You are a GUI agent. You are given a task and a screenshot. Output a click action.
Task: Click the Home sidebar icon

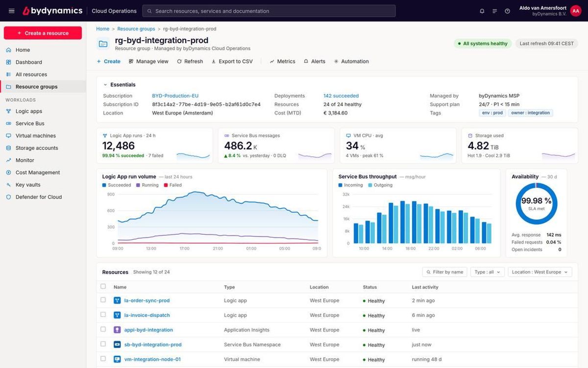coord(8,50)
